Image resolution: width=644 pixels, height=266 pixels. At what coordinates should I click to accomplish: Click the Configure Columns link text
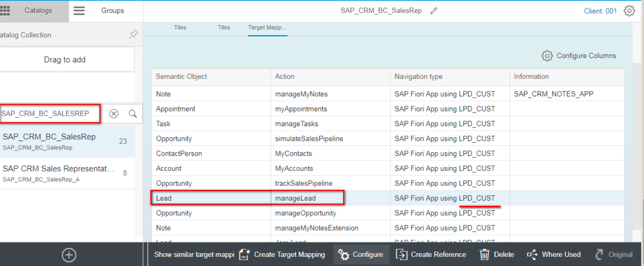(x=586, y=56)
